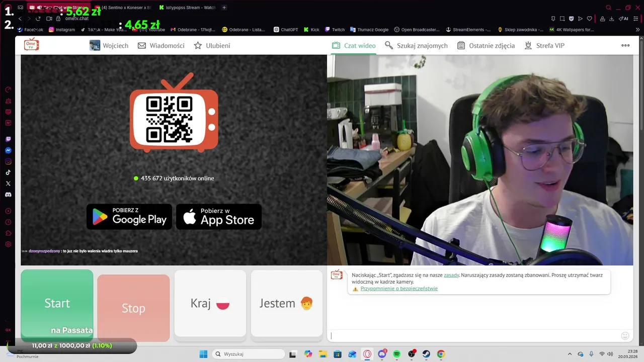Open TikTok in the Opera sidebar

(x=8, y=172)
